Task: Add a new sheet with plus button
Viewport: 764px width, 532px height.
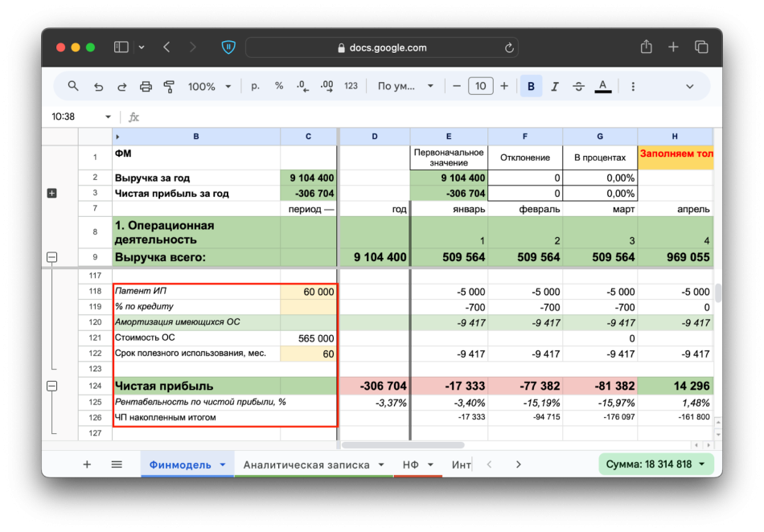Action: [x=87, y=464]
